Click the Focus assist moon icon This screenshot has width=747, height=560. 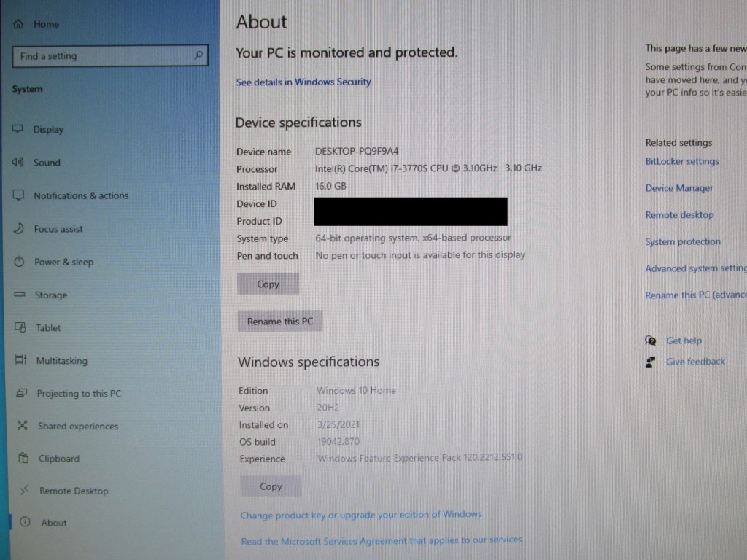[x=18, y=228]
